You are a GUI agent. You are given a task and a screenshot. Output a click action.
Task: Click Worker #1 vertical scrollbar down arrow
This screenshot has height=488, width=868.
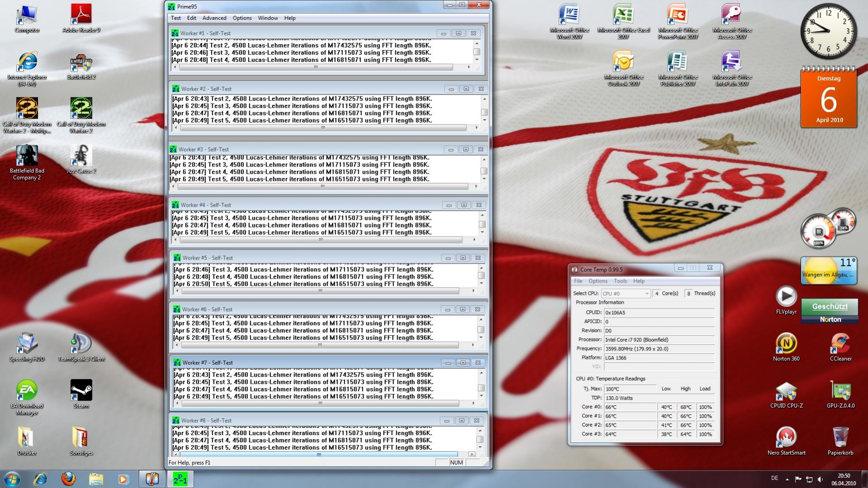coord(476,60)
